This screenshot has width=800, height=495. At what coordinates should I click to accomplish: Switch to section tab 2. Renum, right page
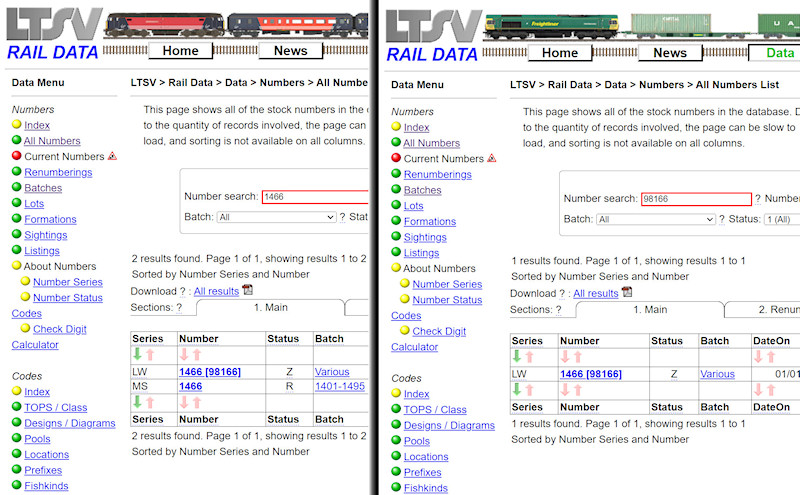coord(763,309)
